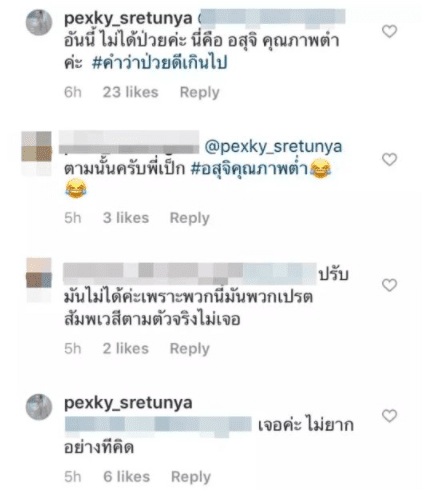The image size is (422, 503).
Task: Reply to the comment with 6 likes
Action: (191, 477)
